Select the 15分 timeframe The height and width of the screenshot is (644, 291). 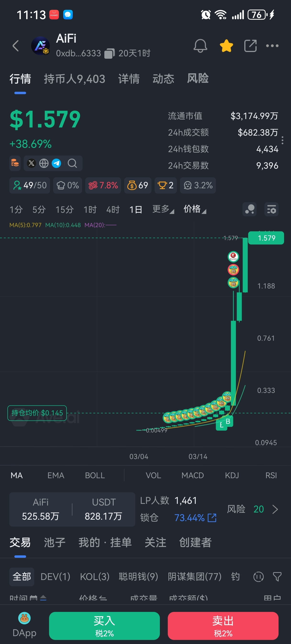pyautogui.click(x=65, y=209)
